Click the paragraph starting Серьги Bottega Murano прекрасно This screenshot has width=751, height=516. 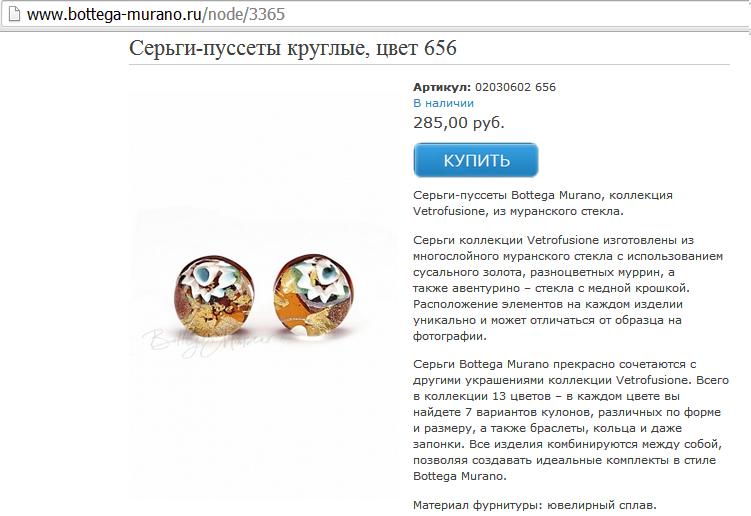[x=571, y=420]
